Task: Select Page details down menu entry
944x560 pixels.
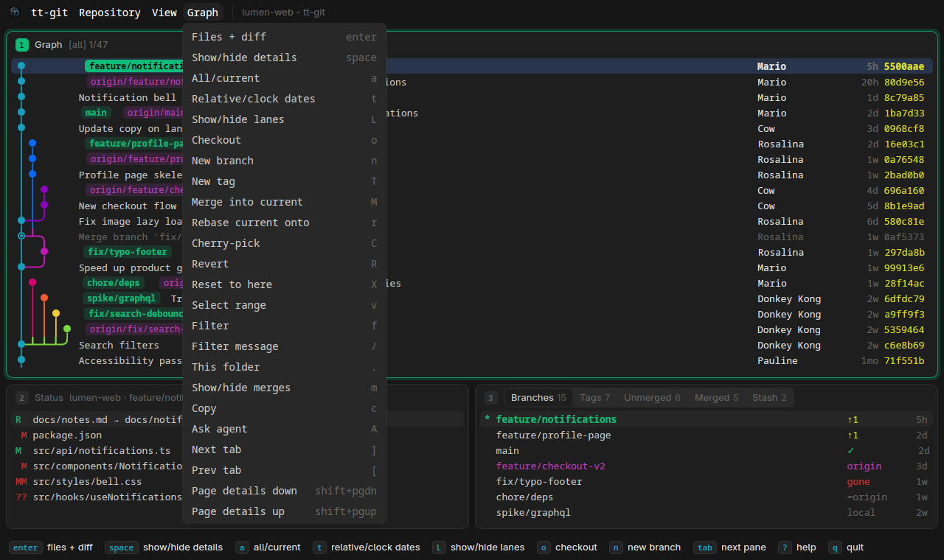Action: pos(285,491)
